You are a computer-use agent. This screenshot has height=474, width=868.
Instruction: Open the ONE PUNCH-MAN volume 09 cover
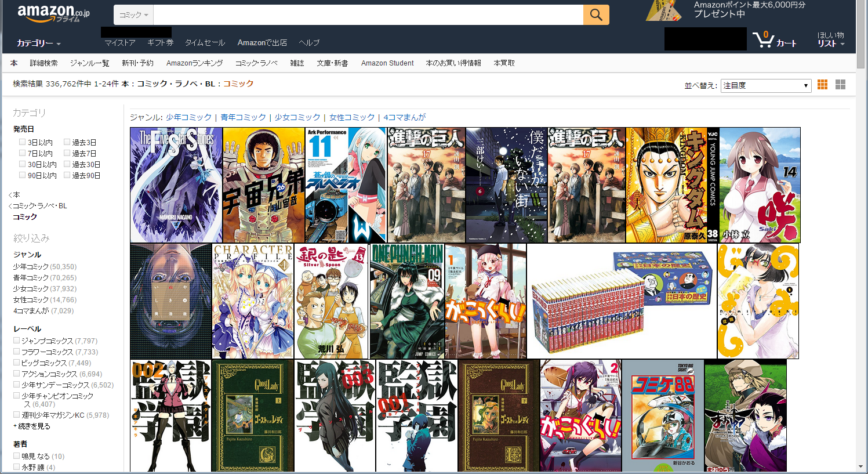[x=407, y=301]
